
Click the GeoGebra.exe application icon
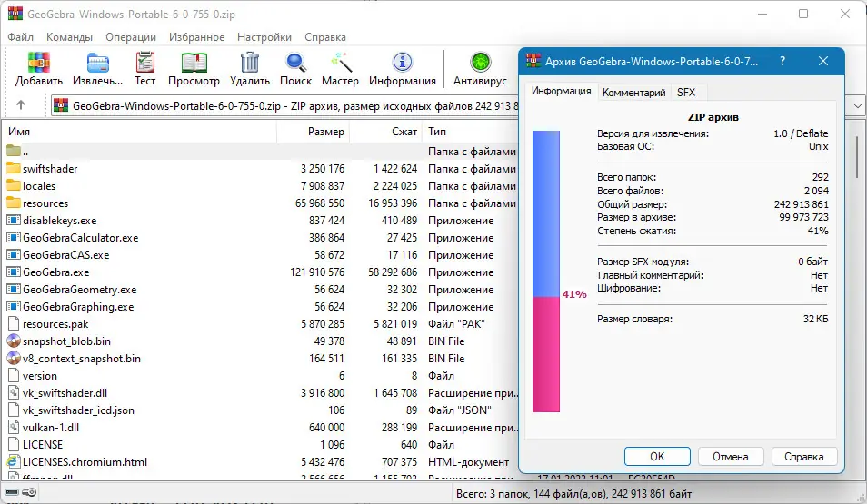[x=14, y=272]
